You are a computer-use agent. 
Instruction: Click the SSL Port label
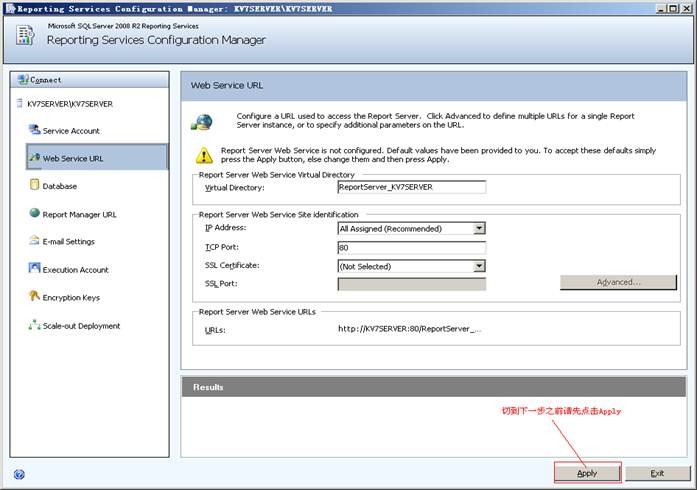[x=221, y=283]
